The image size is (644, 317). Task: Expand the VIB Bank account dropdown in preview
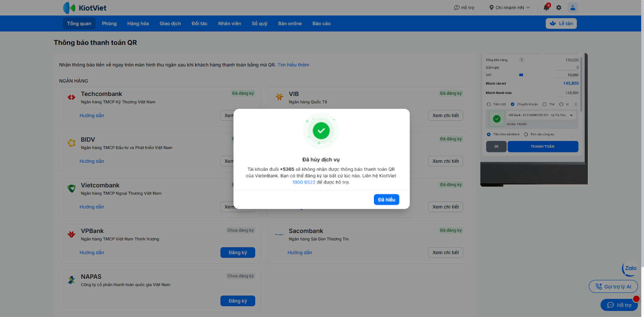click(541, 115)
